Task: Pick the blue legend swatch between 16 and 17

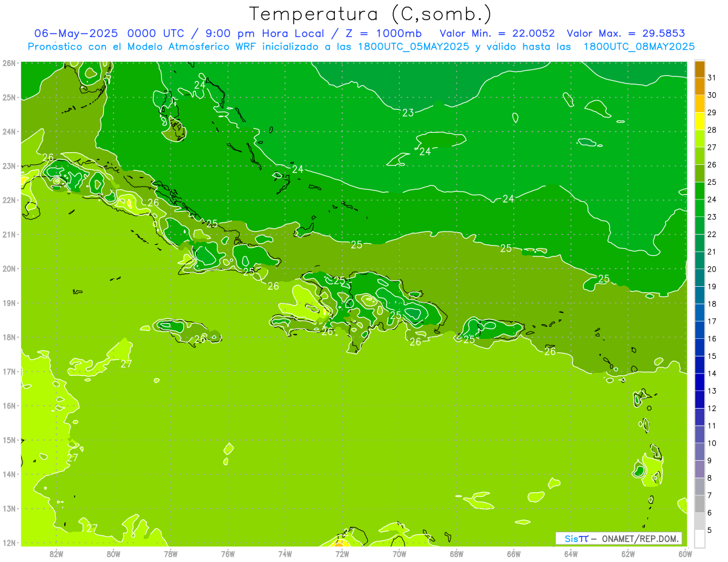Action: (x=699, y=330)
